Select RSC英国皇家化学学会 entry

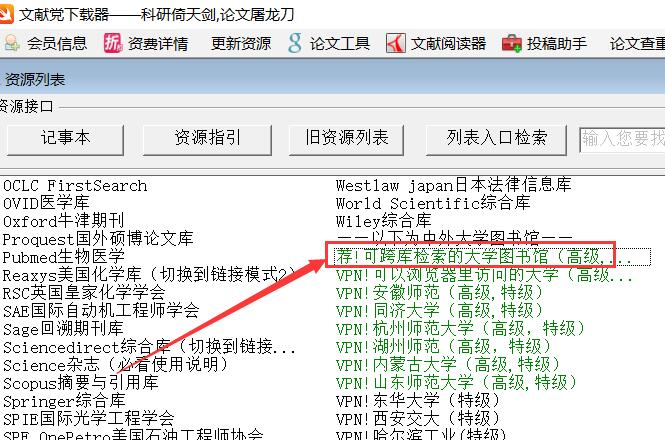click(x=84, y=293)
